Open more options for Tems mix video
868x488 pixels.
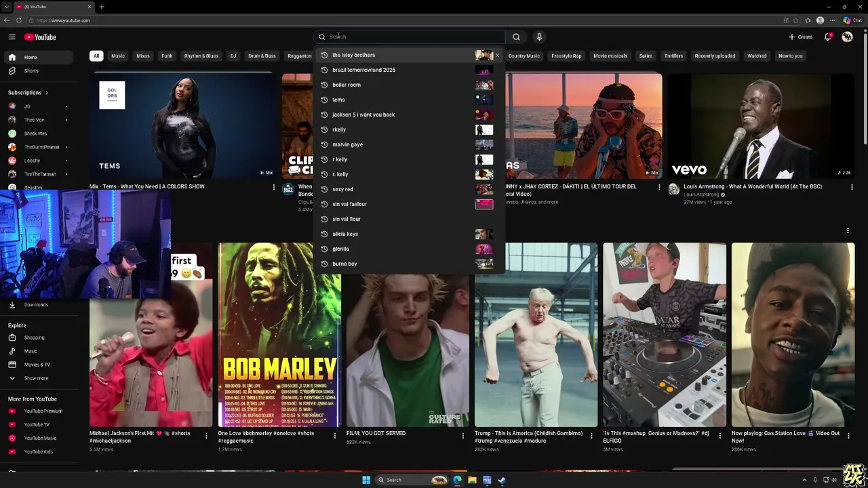point(274,187)
